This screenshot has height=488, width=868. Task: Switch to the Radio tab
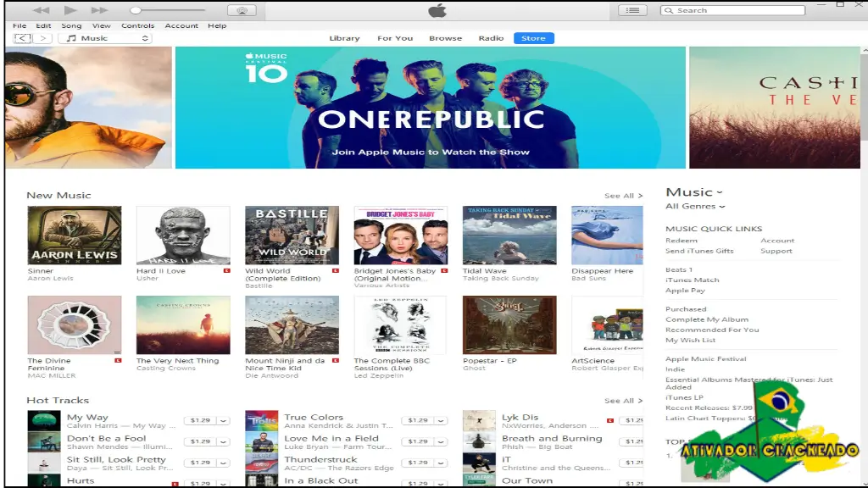491,38
